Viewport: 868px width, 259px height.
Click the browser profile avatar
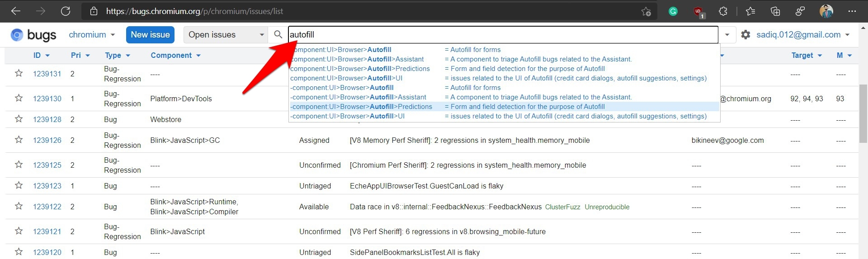pyautogui.click(x=826, y=11)
